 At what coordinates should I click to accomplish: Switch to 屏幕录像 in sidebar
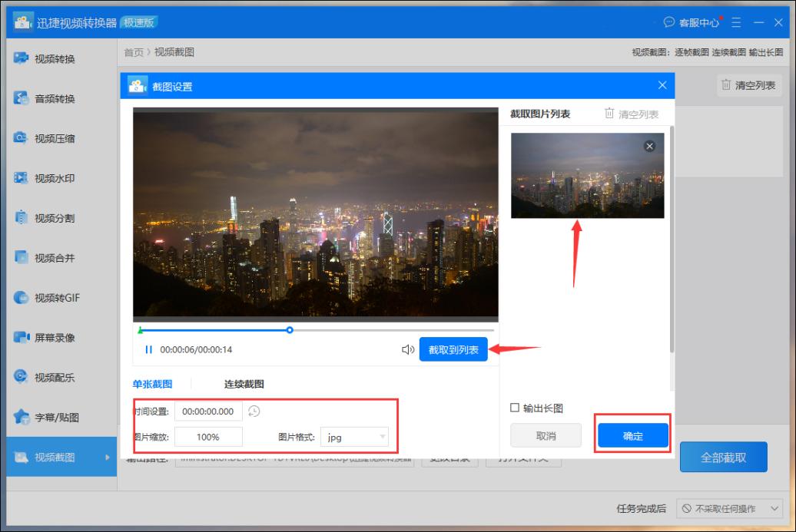point(46,337)
